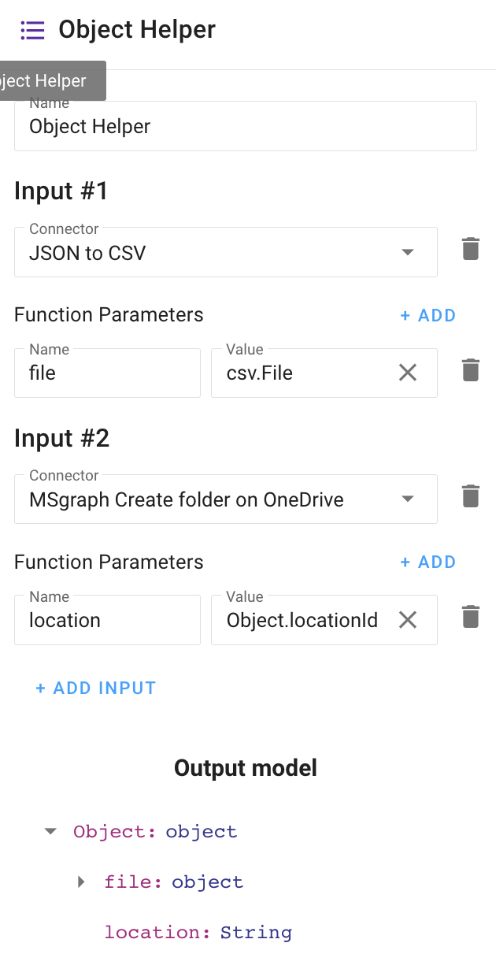Click the csv.File value field
The image size is (496, 980).
pyautogui.click(x=303, y=373)
